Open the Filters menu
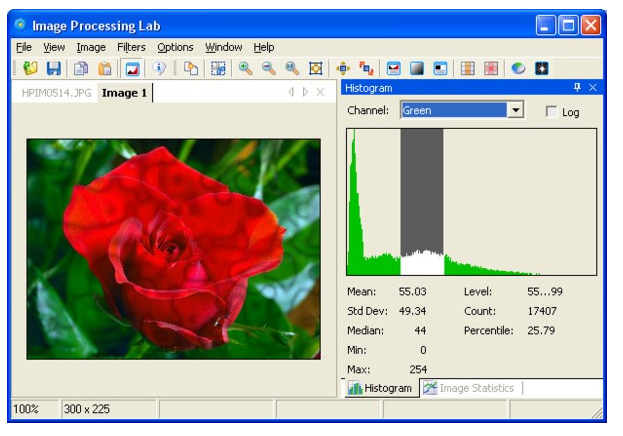This screenshot has height=436, width=623. tap(131, 47)
